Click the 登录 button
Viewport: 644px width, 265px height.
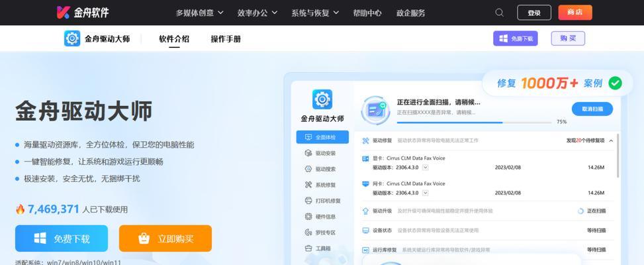[x=534, y=13]
